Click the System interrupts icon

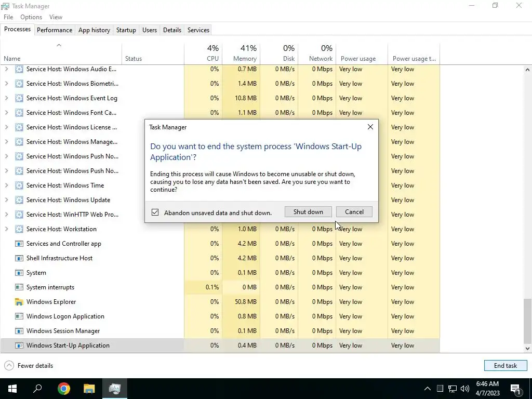point(19,287)
